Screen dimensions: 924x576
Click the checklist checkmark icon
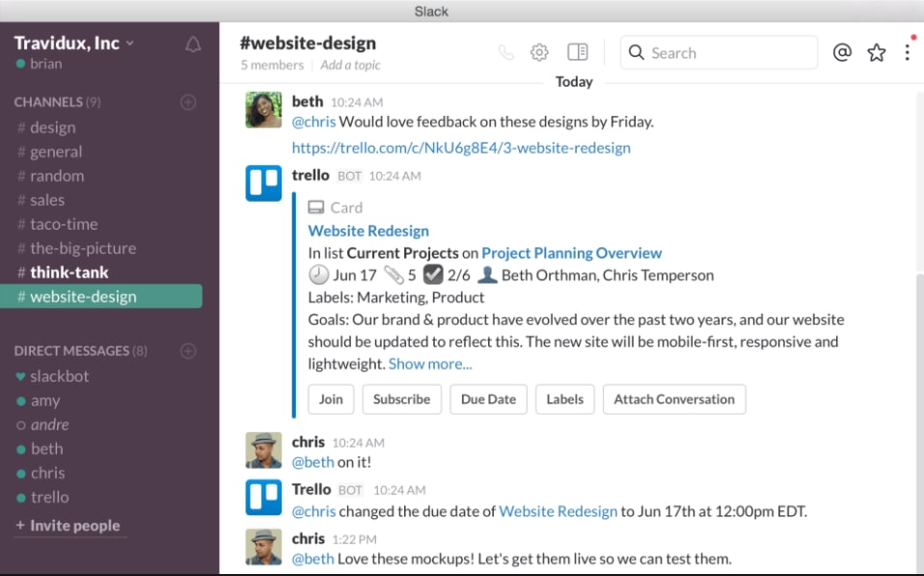[x=433, y=274]
